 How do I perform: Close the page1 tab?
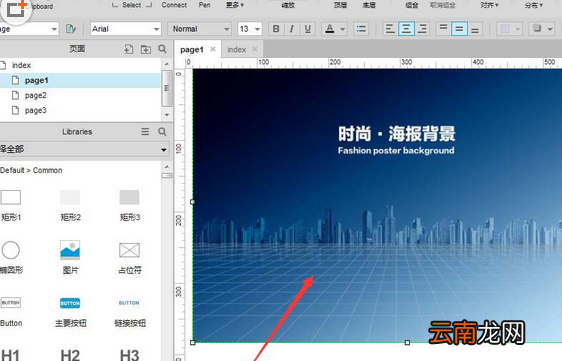(213, 49)
